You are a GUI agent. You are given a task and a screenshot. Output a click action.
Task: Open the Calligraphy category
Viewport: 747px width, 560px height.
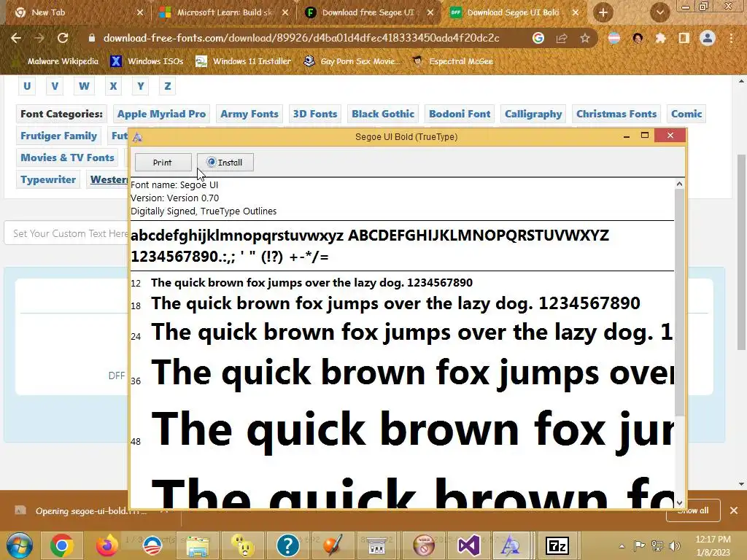pyautogui.click(x=533, y=114)
